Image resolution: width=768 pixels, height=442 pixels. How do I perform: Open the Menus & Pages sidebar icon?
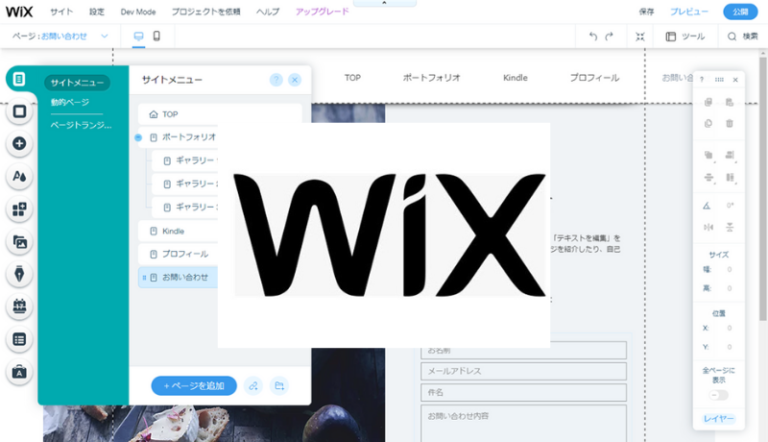tap(19, 79)
